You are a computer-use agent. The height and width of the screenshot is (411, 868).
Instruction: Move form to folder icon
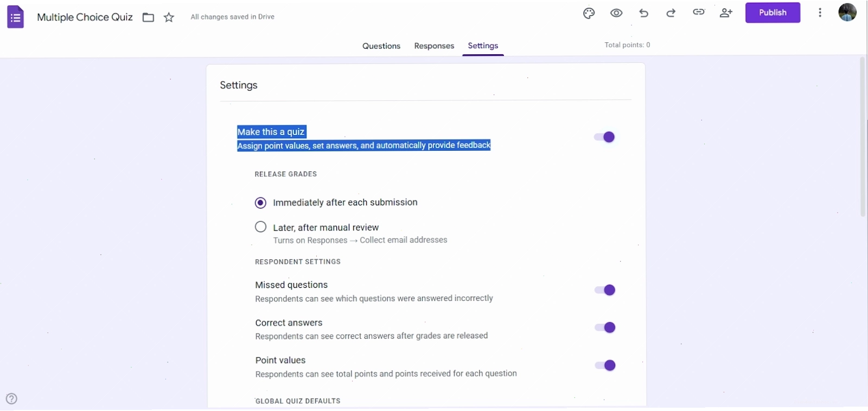[x=148, y=17]
